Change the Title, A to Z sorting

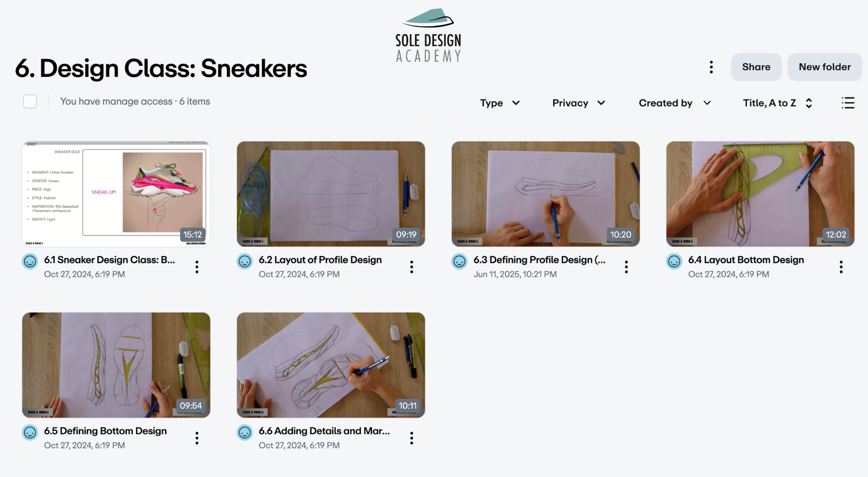click(x=778, y=103)
